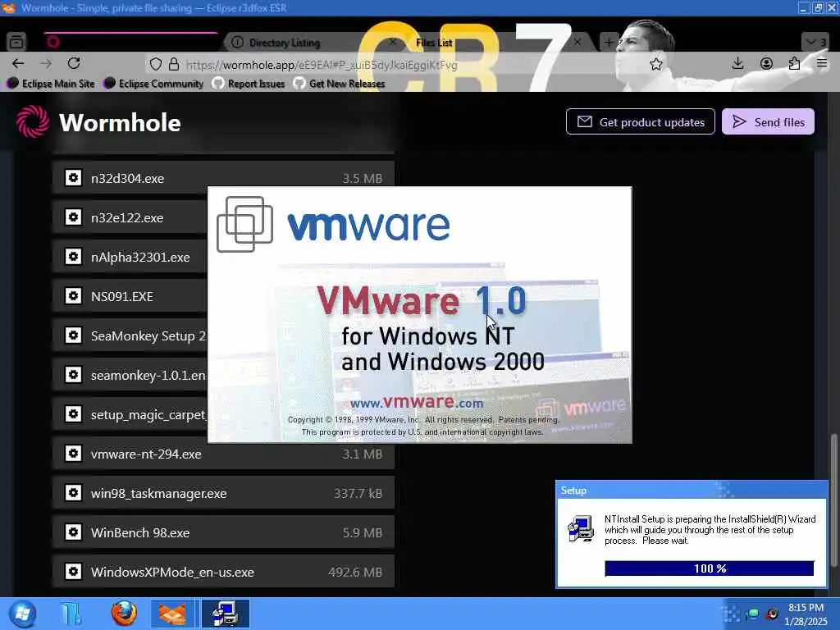Open the browser hamburger menu
Image resolution: width=840 pixels, height=630 pixels.
coord(822,64)
